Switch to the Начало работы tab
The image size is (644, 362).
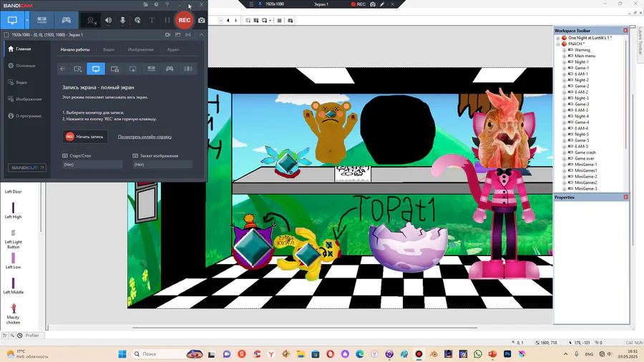point(75,49)
